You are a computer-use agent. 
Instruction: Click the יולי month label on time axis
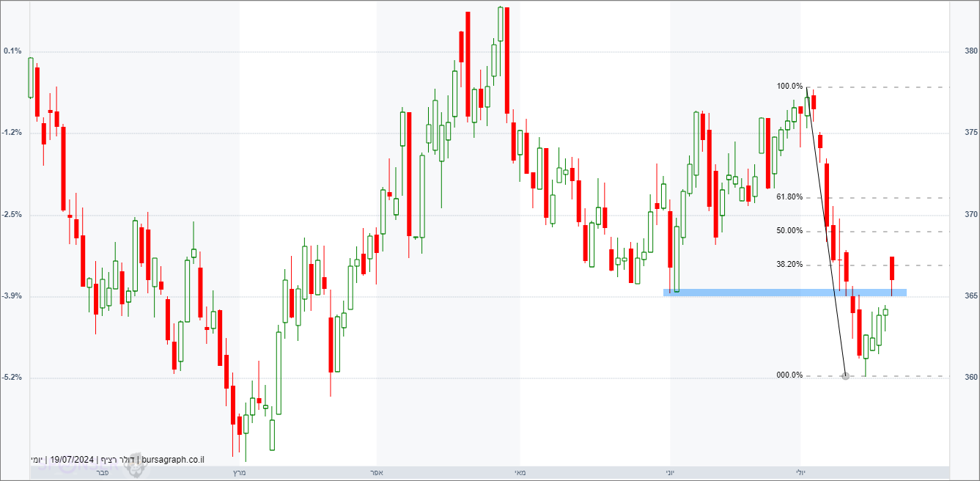800,473
